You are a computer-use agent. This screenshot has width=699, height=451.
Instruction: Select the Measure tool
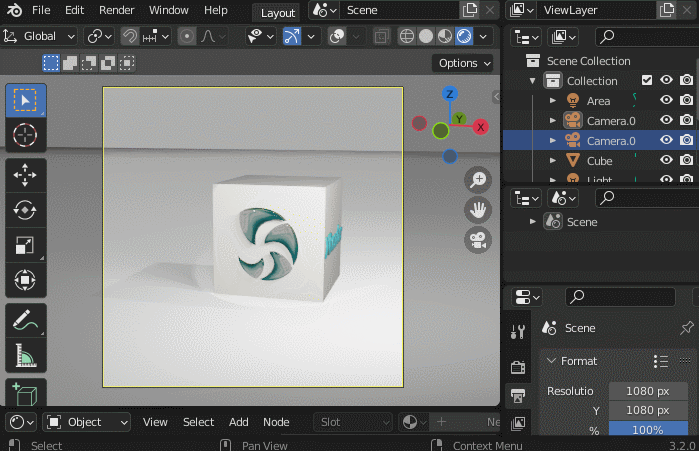[x=25, y=355]
